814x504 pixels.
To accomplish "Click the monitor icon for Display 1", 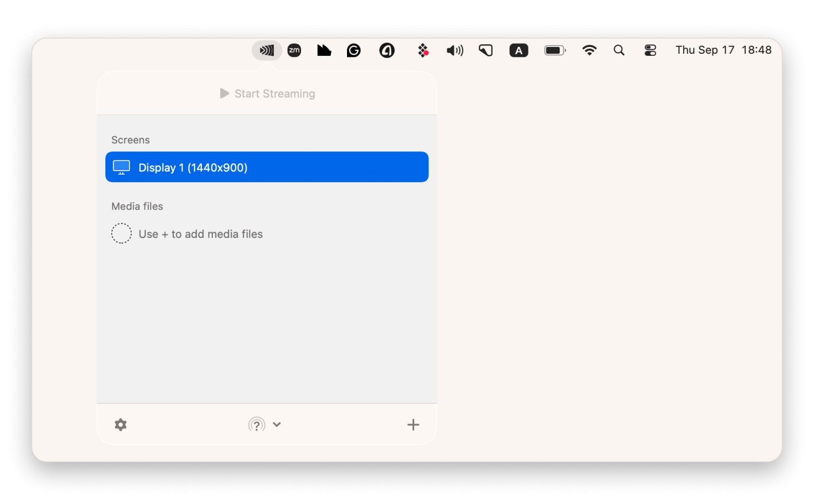I will 122,167.
